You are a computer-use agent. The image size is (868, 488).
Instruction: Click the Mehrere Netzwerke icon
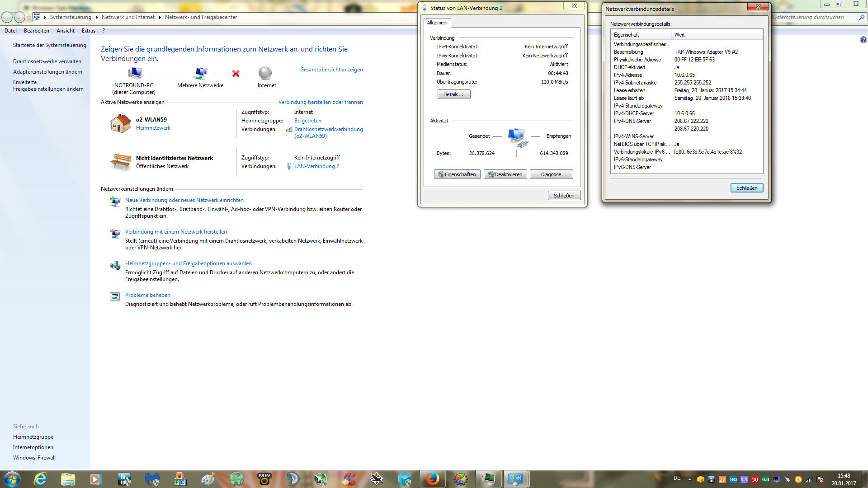click(200, 73)
